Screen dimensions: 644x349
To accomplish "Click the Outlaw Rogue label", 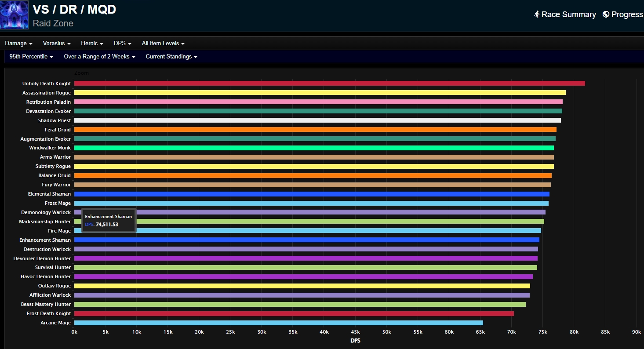I will 55,286.
